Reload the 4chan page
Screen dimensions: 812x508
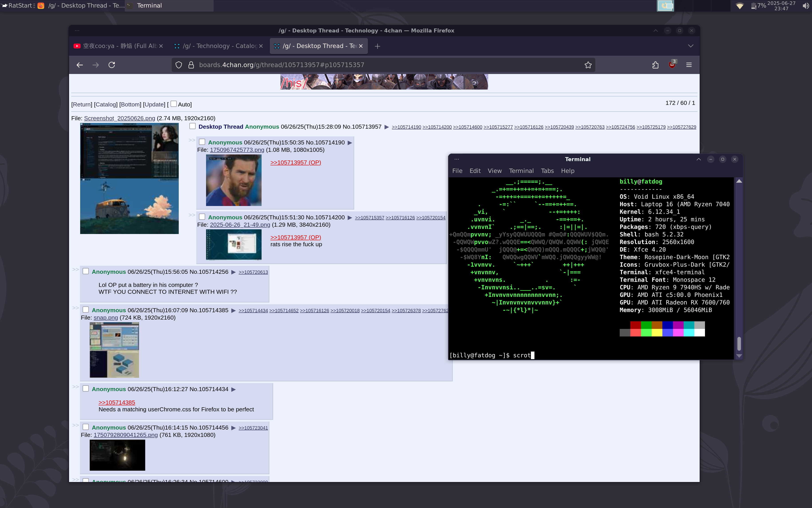pos(112,65)
